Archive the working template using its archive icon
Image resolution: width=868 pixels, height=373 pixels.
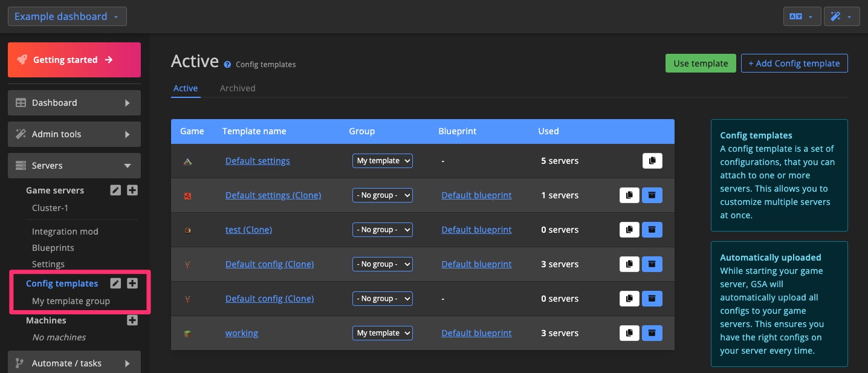pyautogui.click(x=652, y=332)
